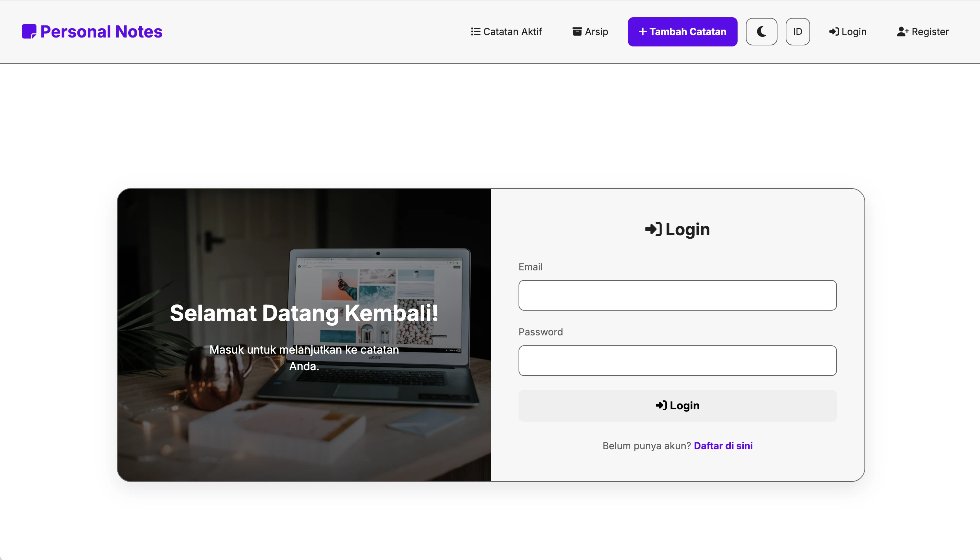
Task: Click the Personal Notes sticky-note logo icon
Action: coord(29,32)
